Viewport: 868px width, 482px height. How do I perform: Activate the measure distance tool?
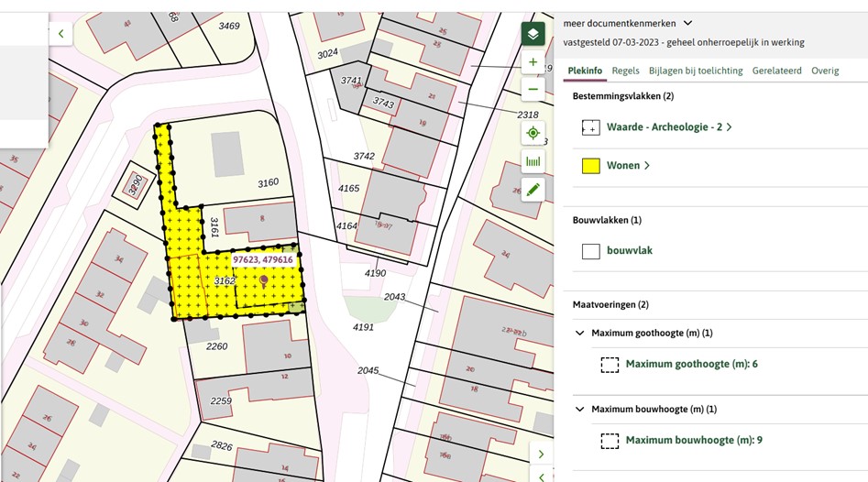point(533,162)
